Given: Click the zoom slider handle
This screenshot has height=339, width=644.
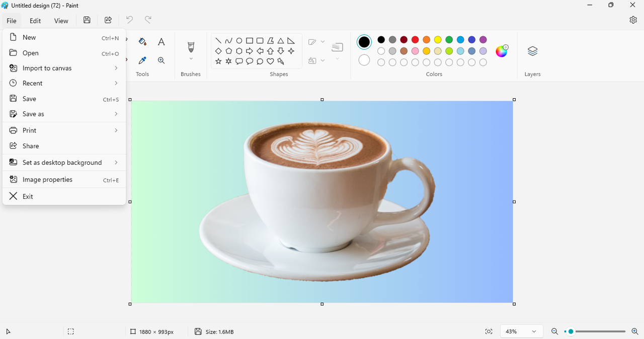Looking at the screenshot, I should (571, 331).
